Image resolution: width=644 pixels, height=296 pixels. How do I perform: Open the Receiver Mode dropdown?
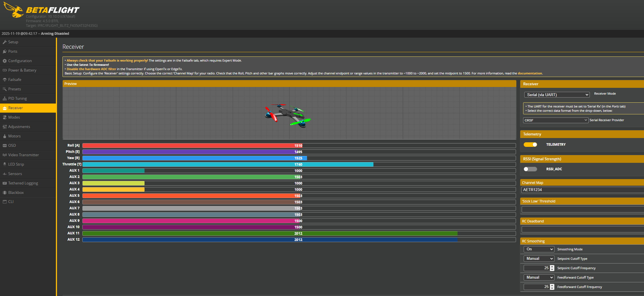coord(556,95)
